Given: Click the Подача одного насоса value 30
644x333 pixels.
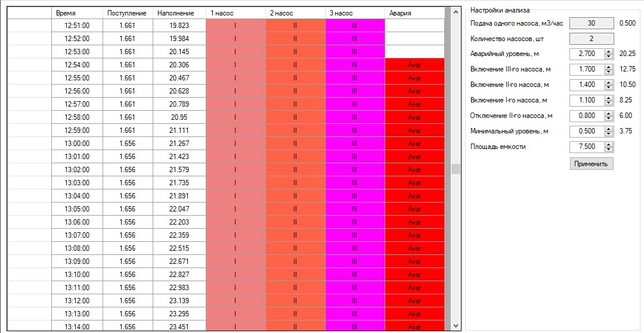Looking at the screenshot, I should point(592,23).
